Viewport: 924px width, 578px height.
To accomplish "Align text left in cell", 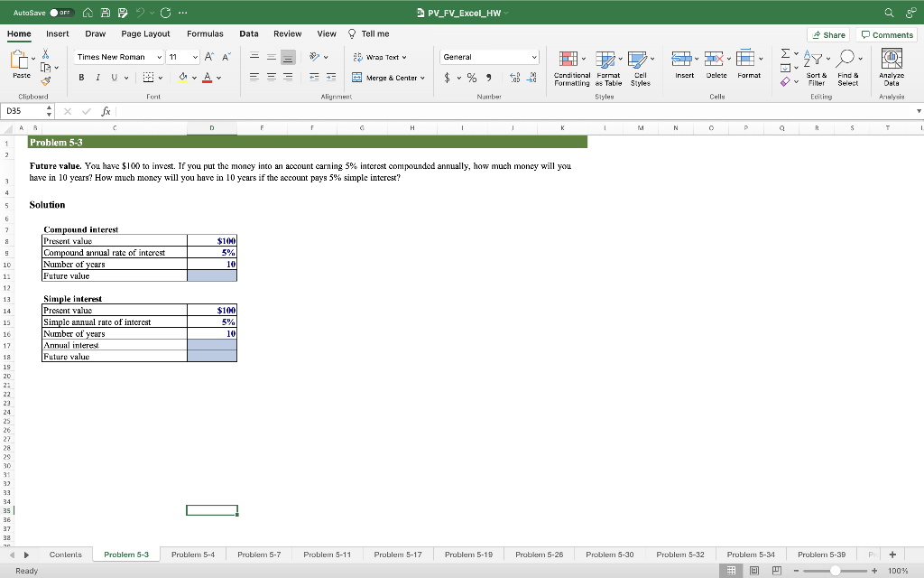I will click(x=254, y=78).
